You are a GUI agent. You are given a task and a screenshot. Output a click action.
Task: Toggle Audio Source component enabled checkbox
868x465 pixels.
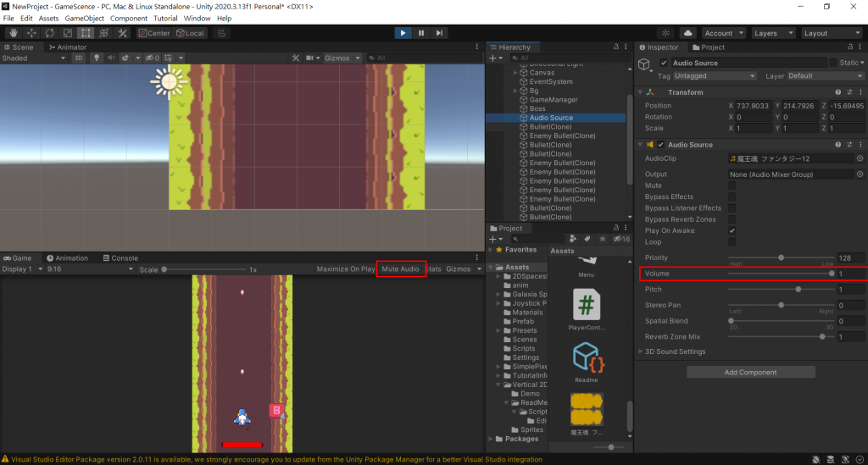click(660, 145)
